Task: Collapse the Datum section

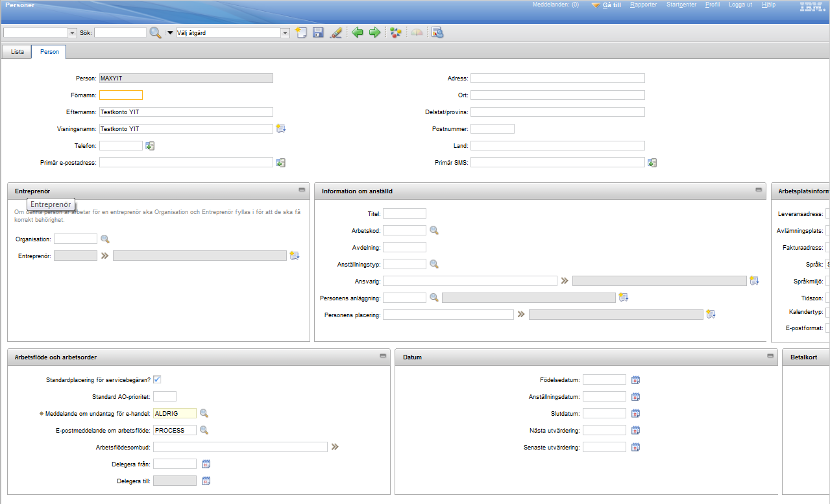Action: click(x=770, y=356)
